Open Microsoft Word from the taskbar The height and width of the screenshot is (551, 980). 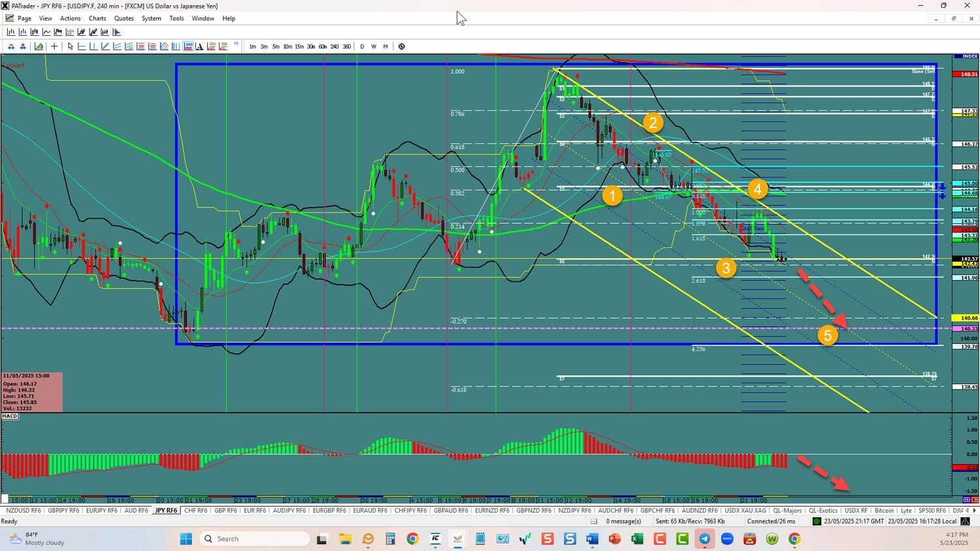pos(592,539)
